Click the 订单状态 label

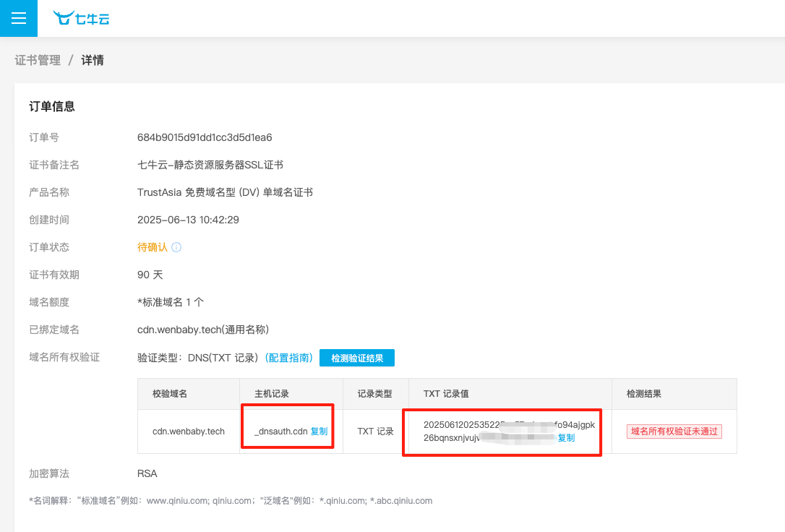pos(49,247)
